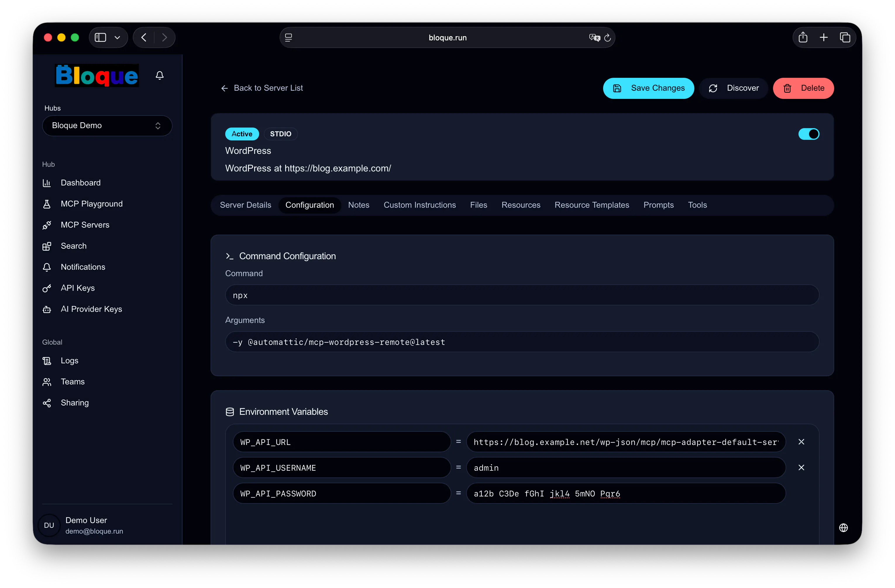Click the WP_API_PASSWORD value field
Image resolution: width=895 pixels, height=588 pixels.
tap(626, 493)
